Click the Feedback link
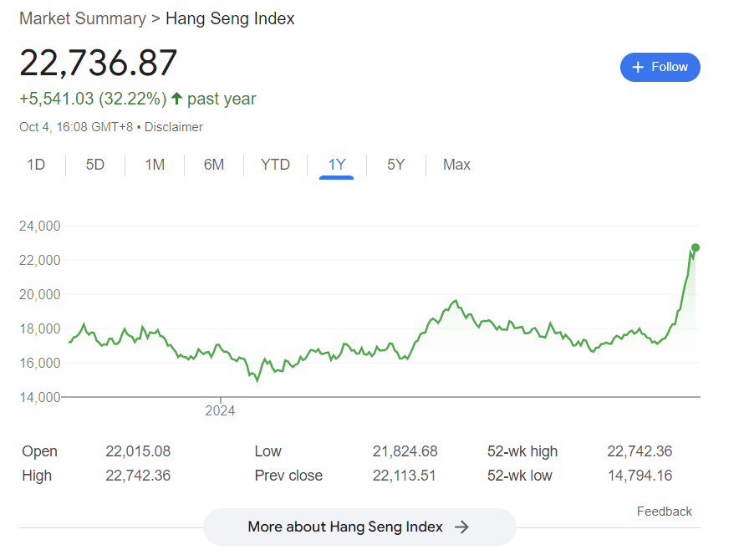Screen dimensions: 744x560 665,512
